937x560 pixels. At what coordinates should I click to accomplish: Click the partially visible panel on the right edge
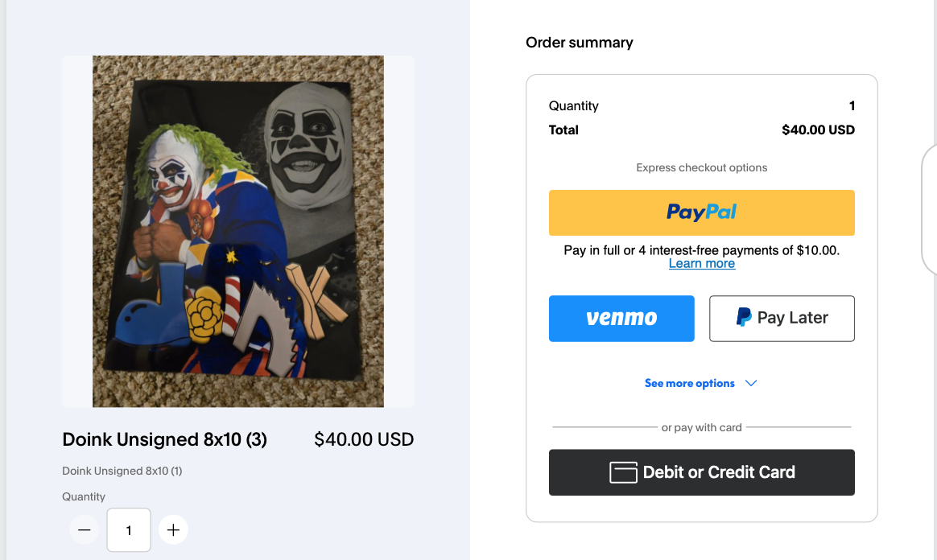930,209
